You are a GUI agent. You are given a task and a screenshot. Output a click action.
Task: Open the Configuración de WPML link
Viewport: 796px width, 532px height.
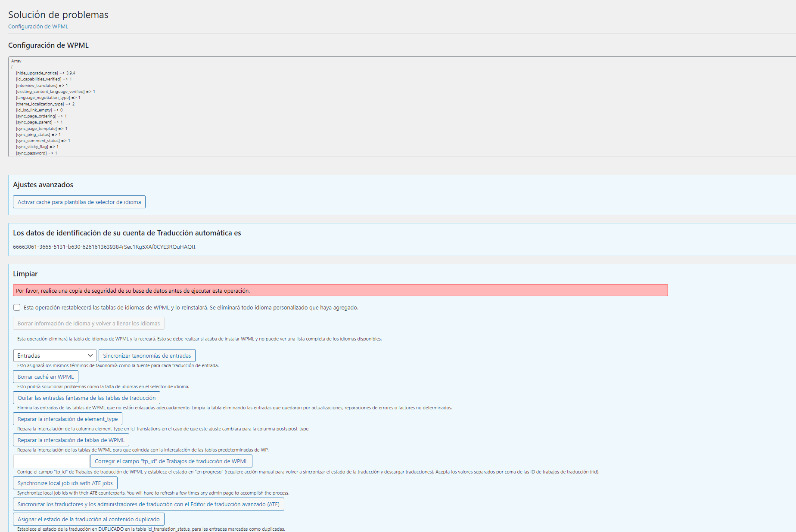pyautogui.click(x=38, y=27)
